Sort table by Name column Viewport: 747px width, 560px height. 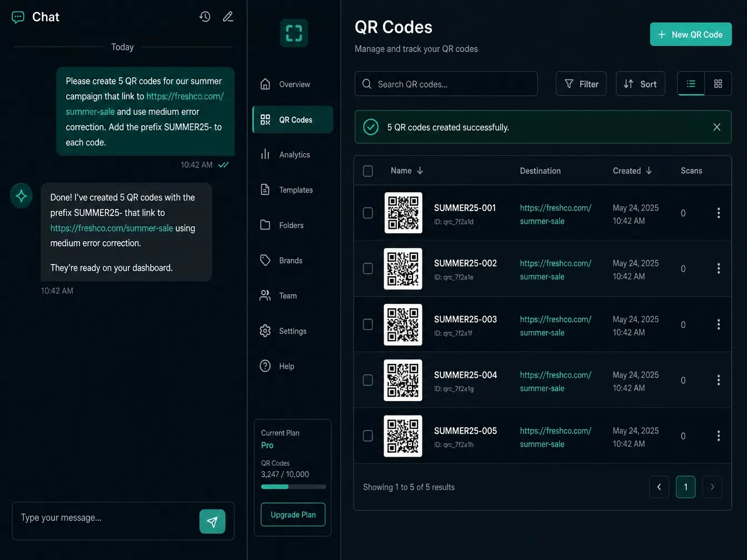click(x=407, y=171)
